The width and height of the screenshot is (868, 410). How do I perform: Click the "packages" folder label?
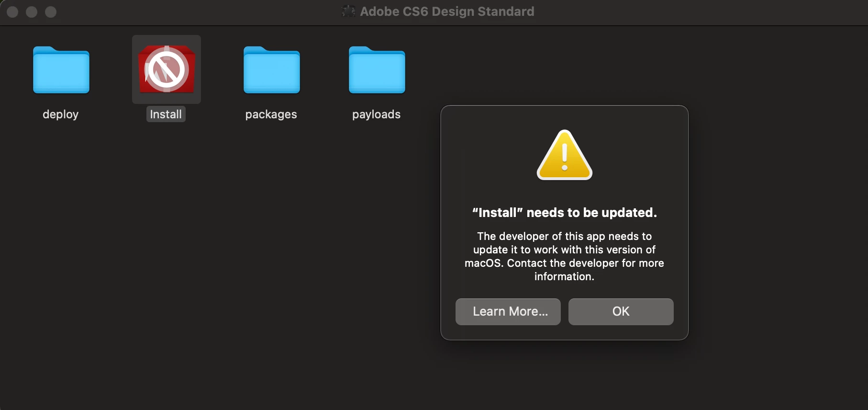click(x=271, y=114)
